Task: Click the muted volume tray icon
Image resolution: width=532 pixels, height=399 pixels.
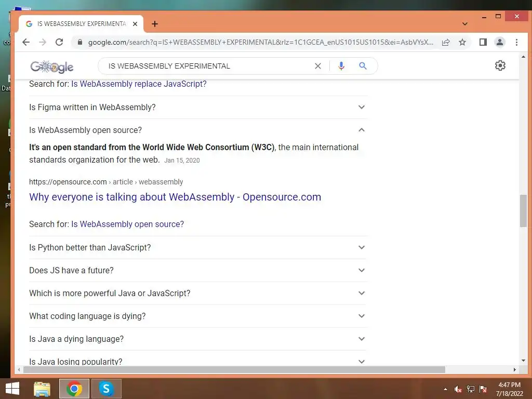Action: coord(458,389)
